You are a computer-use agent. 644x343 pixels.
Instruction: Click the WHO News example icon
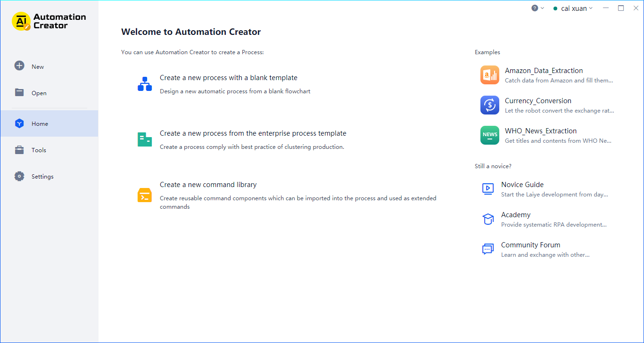coord(490,135)
